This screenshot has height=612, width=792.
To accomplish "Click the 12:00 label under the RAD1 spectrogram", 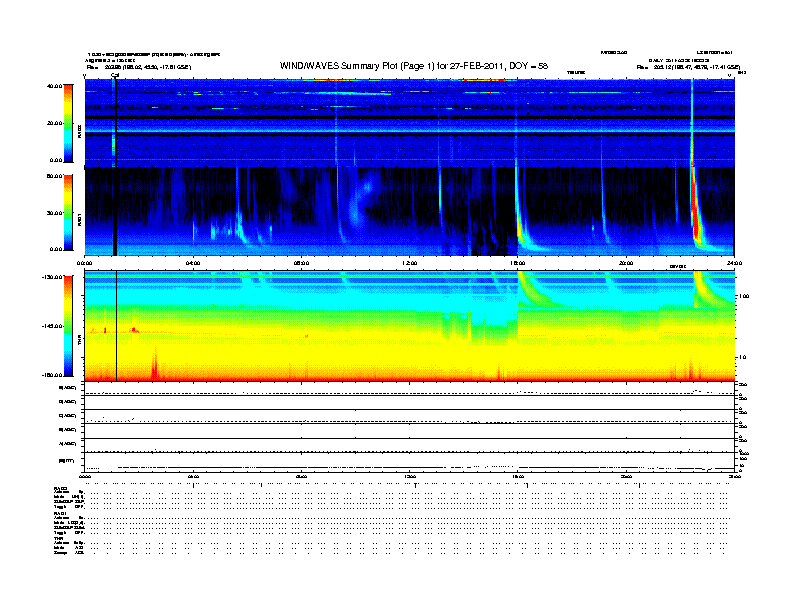I will [409, 263].
